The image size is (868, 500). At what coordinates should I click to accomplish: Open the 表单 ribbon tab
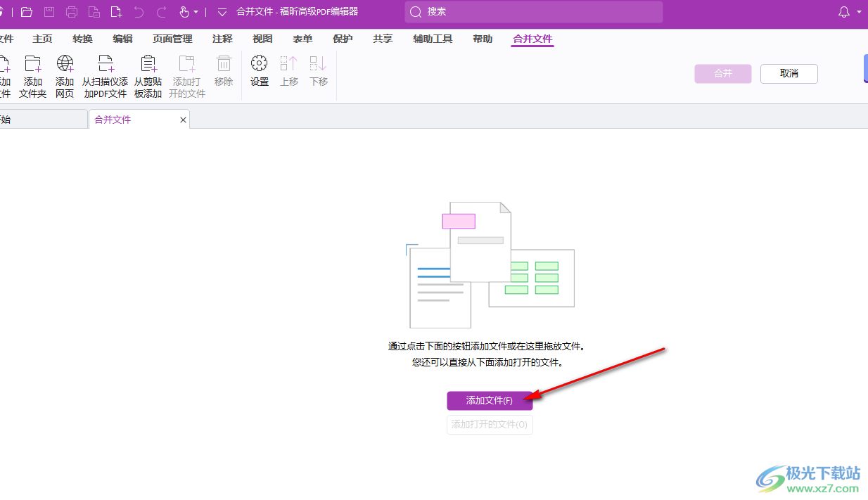pos(302,39)
